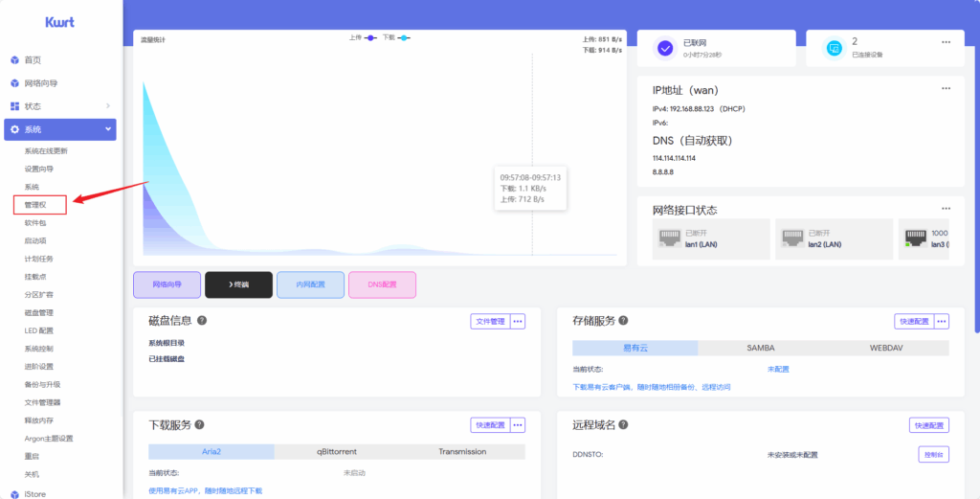Viewport: 980px width, 499px height.
Task: Click the 下载易有云客户端 link
Action: click(651, 388)
